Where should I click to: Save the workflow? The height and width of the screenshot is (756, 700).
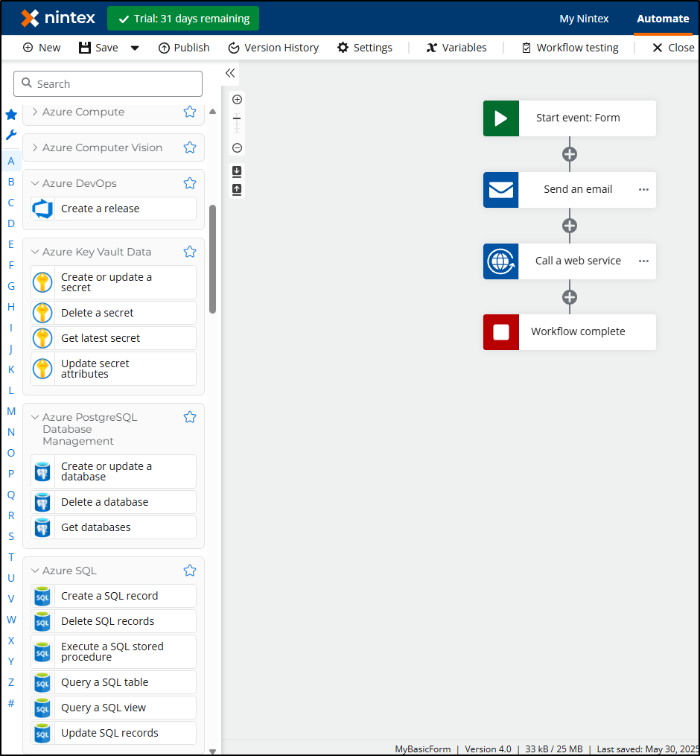point(99,48)
